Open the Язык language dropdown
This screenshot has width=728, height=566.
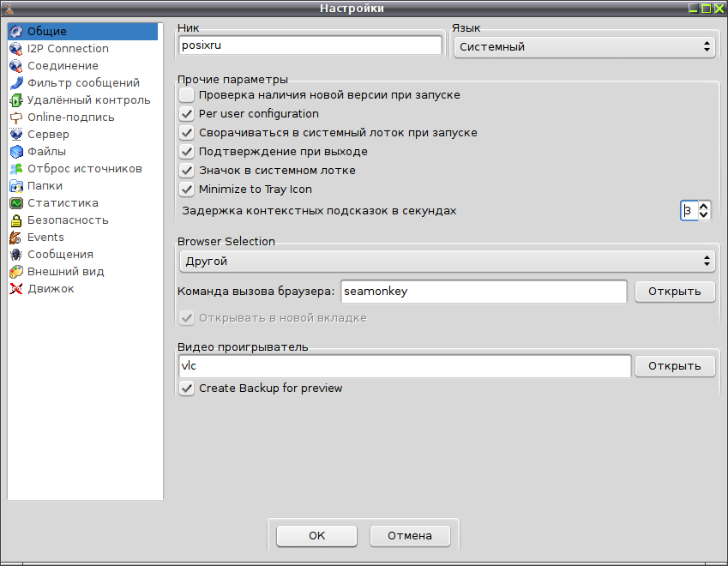585,47
